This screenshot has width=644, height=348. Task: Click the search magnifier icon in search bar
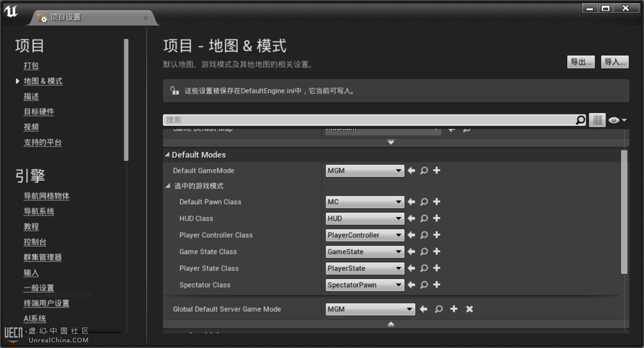pos(581,120)
